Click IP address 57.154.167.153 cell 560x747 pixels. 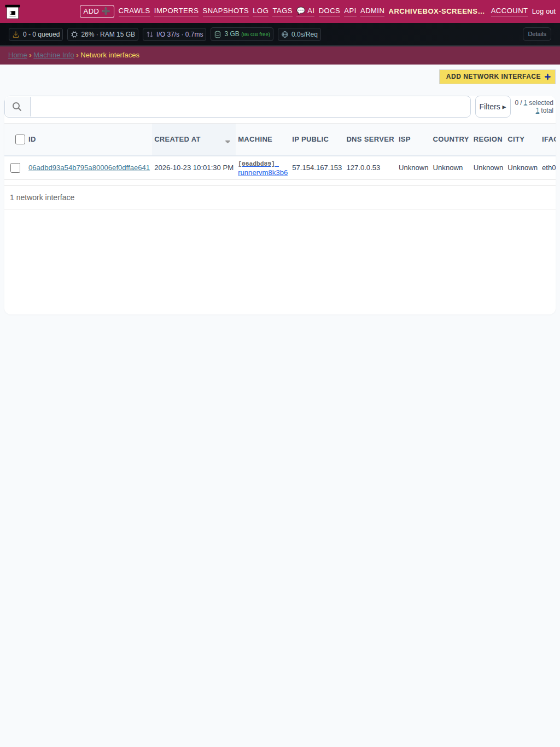tap(317, 168)
